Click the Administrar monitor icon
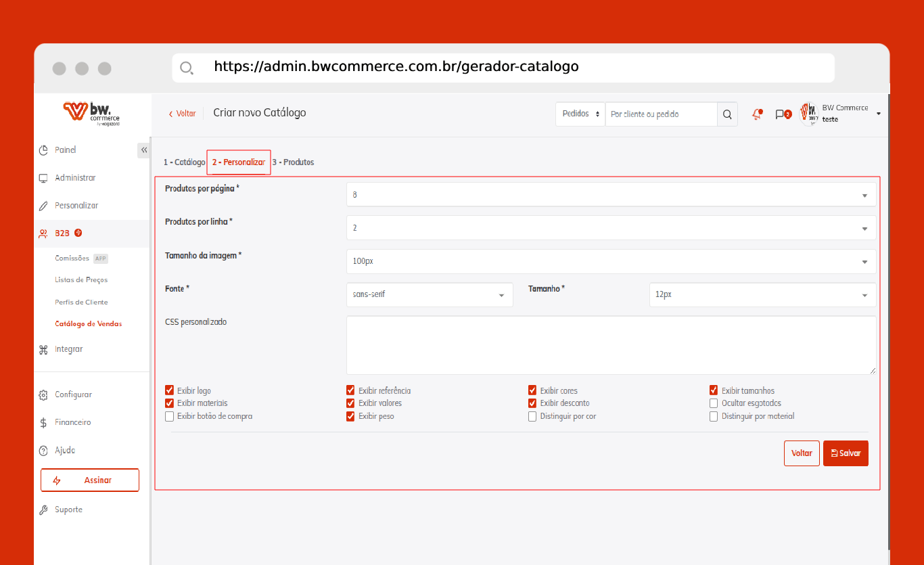Image resolution: width=924 pixels, height=565 pixels. [x=43, y=178]
